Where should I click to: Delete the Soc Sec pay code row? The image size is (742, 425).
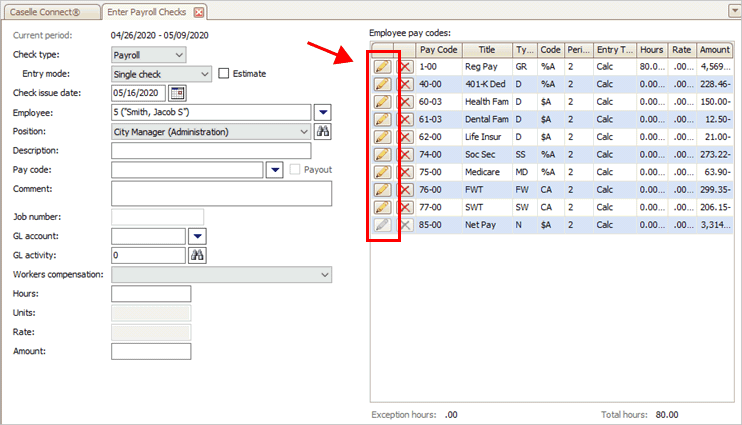[x=405, y=154]
